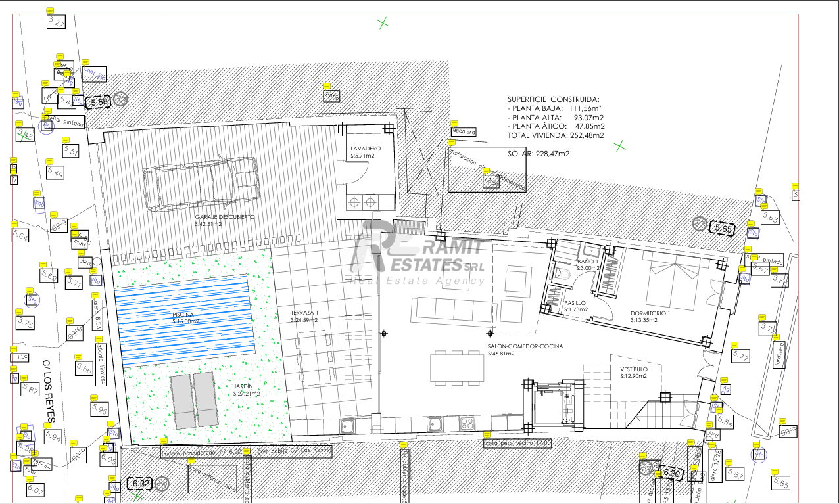Click the 'DORMITORIO 1' room label
839x504 pixels.
click(650, 313)
